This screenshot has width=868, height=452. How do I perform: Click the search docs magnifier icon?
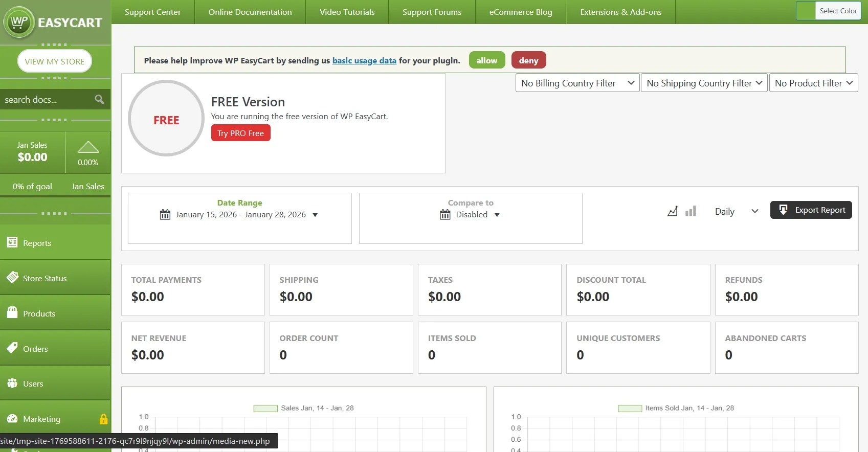[x=99, y=99]
